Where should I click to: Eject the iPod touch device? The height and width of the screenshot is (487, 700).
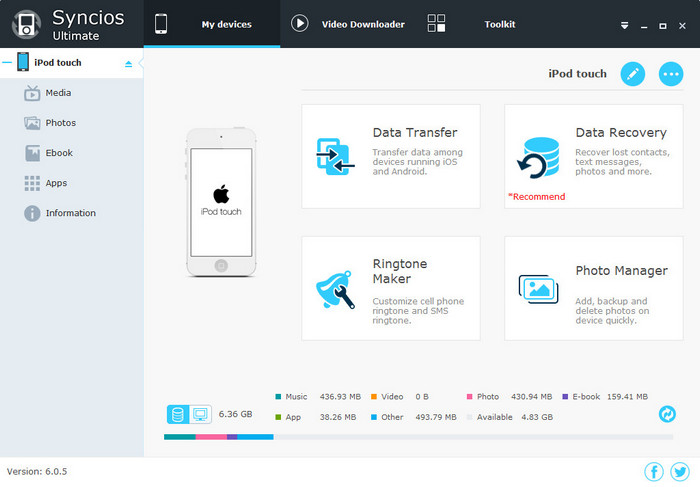click(129, 64)
